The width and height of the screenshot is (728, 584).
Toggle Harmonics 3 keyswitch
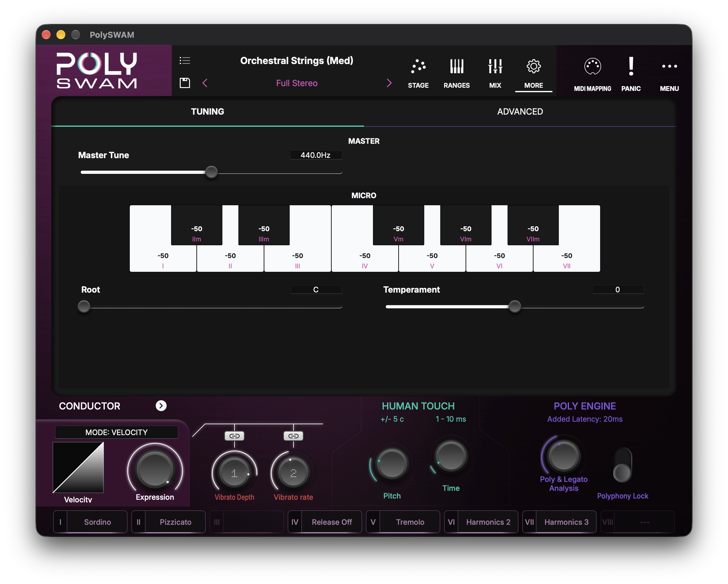tap(559, 522)
